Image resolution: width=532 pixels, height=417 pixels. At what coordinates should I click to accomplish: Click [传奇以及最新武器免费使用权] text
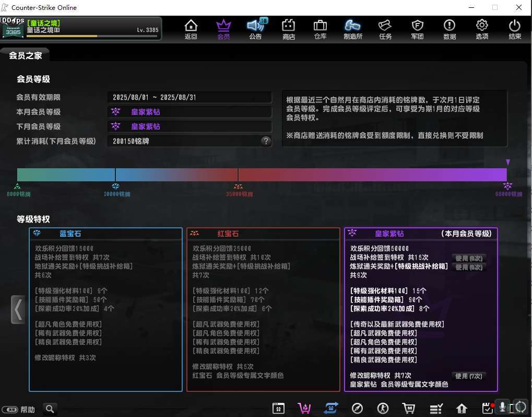[x=397, y=325]
